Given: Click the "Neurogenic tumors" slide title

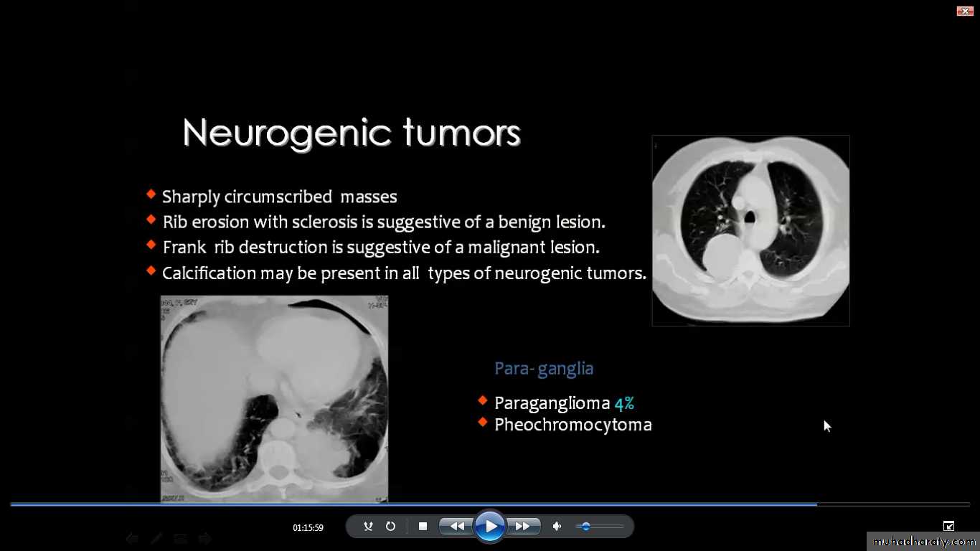Looking at the screenshot, I should coord(351,133).
